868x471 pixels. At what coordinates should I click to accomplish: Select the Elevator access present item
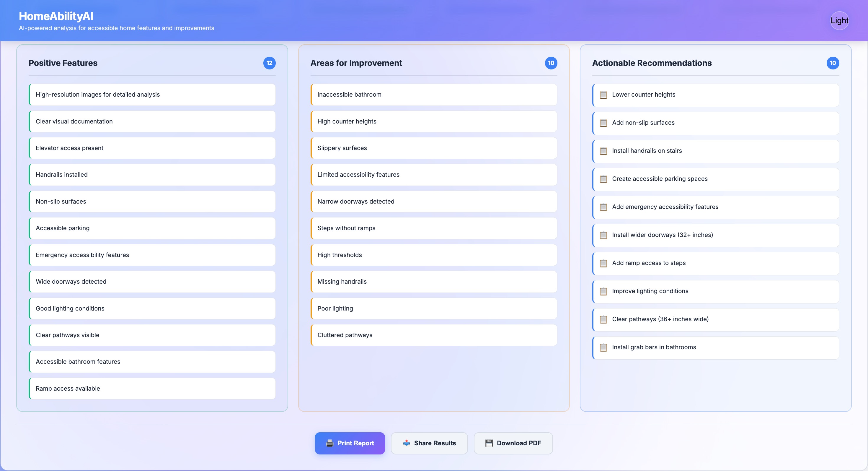(152, 148)
